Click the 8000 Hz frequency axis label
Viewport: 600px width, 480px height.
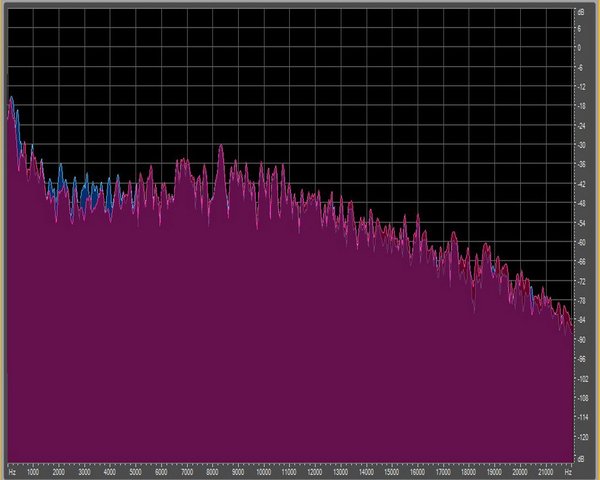point(212,472)
